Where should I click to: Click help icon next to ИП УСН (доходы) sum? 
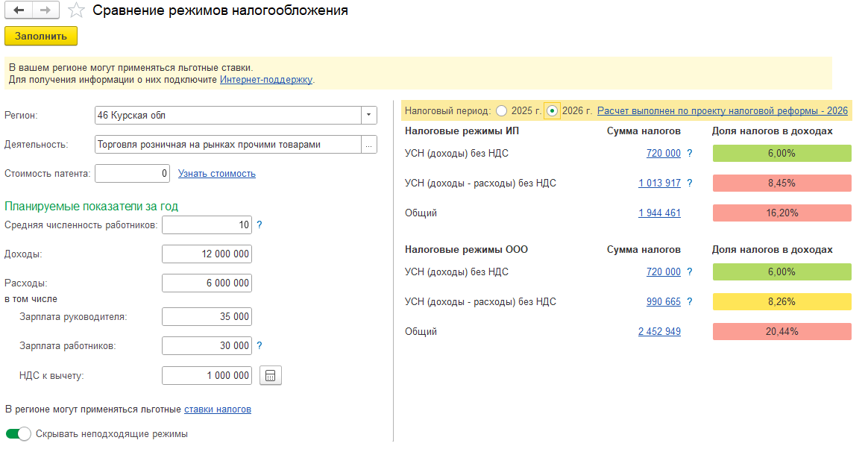[690, 154]
